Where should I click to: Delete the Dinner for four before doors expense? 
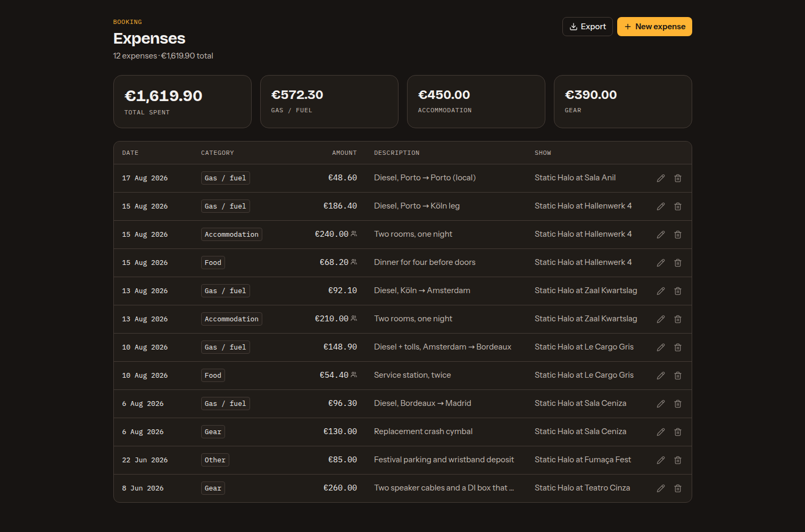point(678,263)
